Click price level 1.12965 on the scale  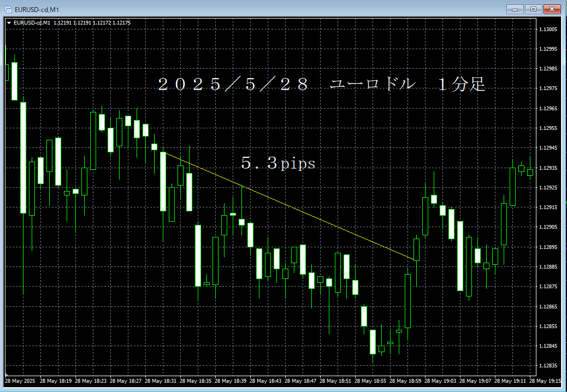[548, 109]
